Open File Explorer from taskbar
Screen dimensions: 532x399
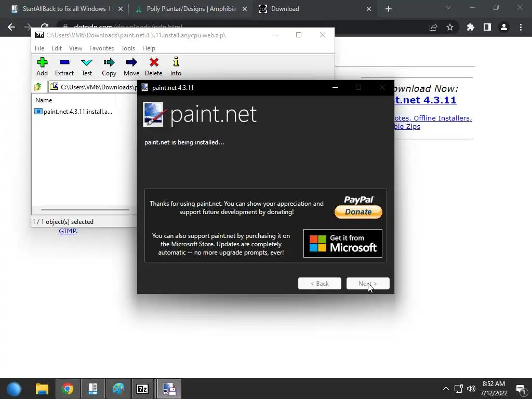click(42, 389)
